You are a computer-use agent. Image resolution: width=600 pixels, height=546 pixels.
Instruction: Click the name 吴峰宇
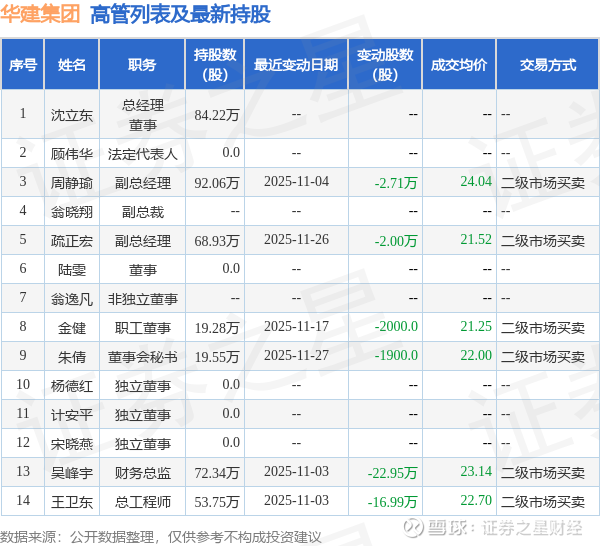coord(72,473)
